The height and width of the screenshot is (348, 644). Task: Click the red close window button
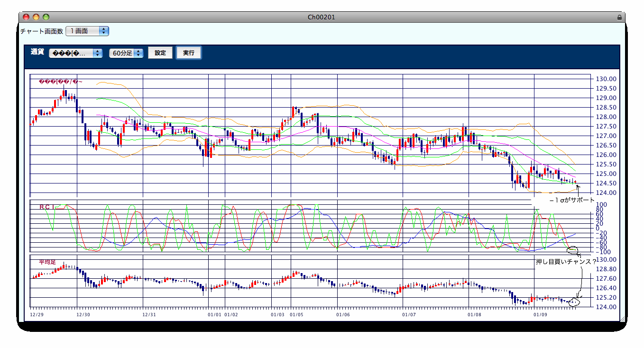click(26, 17)
